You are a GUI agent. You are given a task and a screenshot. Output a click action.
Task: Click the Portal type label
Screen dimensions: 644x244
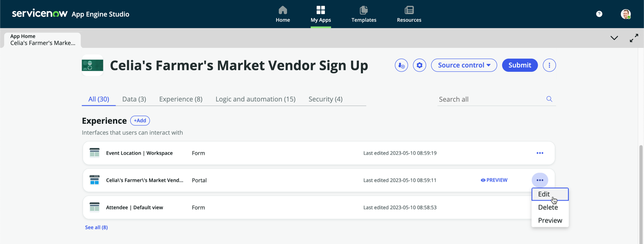pos(199,180)
